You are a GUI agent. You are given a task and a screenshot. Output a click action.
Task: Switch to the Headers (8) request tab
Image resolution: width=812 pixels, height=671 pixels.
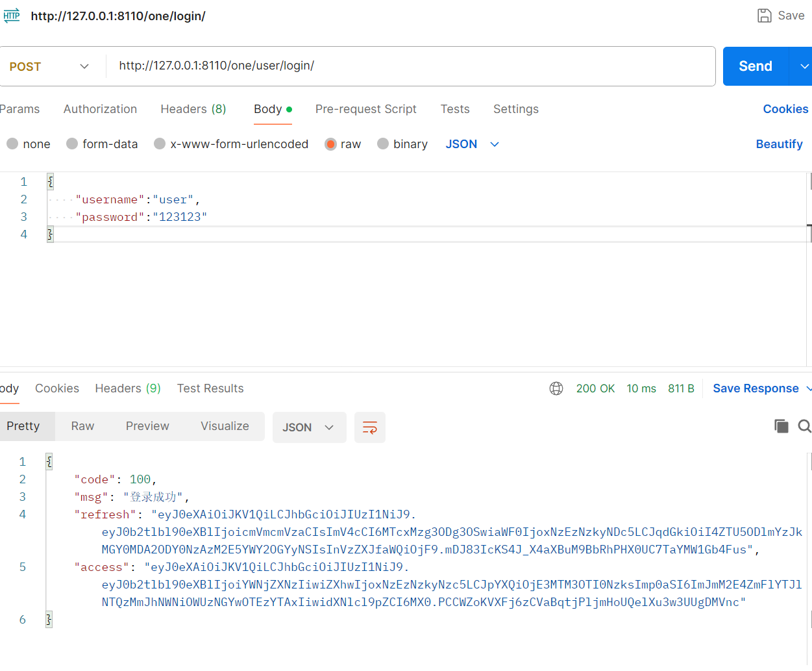pos(193,109)
